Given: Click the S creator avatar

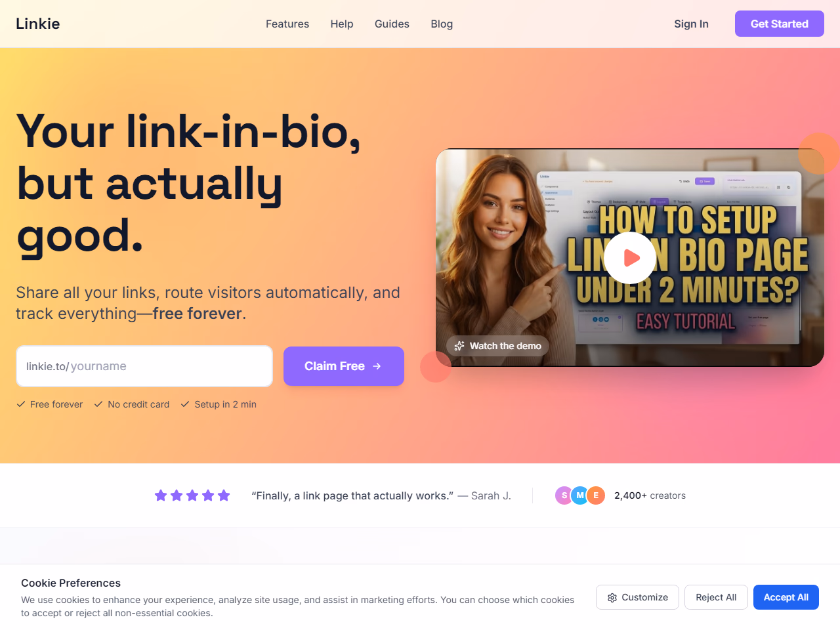Looking at the screenshot, I should point(564,495).
